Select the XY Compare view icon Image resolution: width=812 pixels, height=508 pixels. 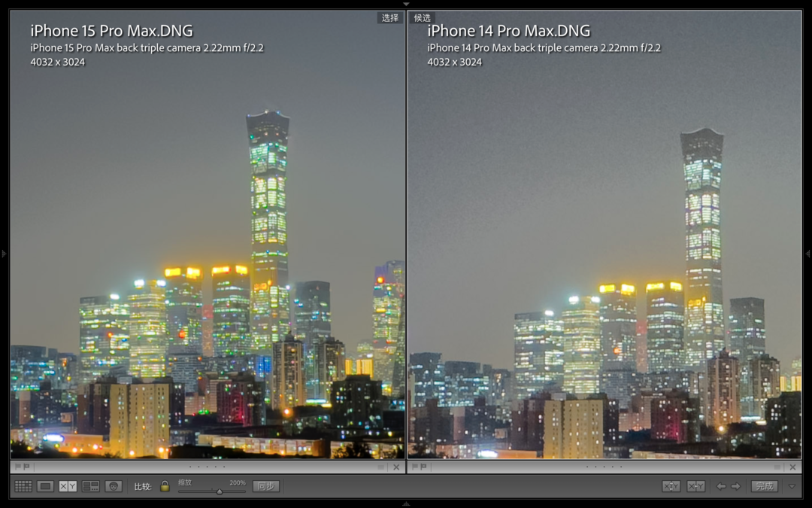68,486
